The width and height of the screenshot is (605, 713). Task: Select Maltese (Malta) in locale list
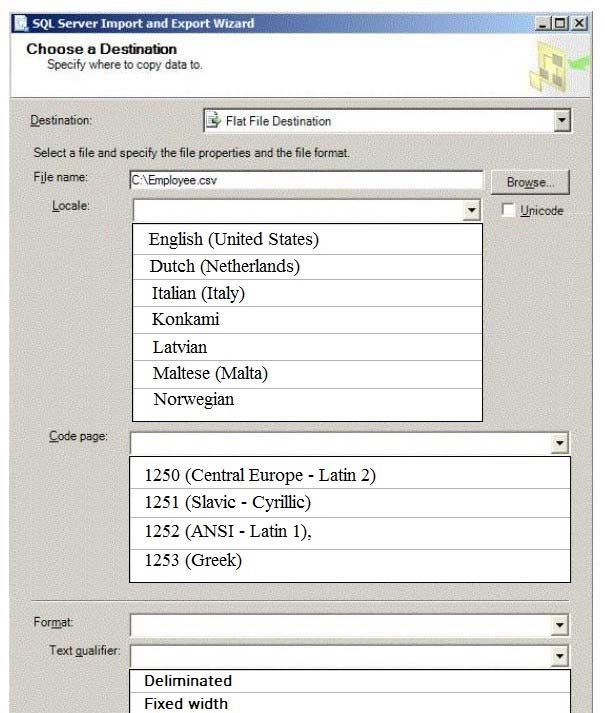coord(307,374)
